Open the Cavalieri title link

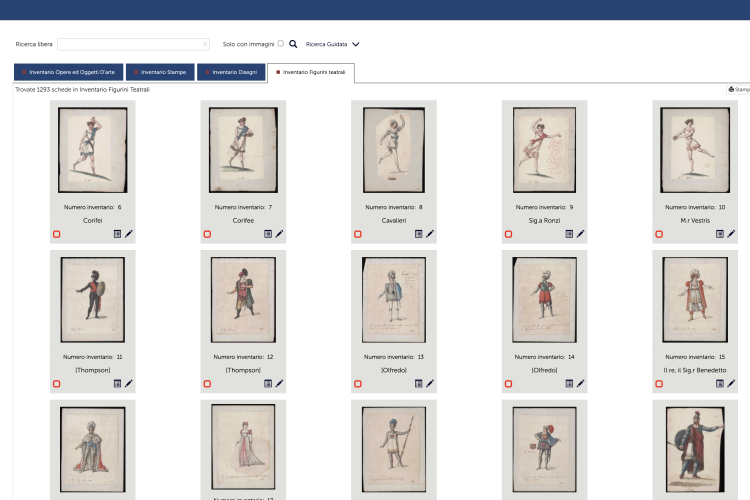click(x=394, y=221)
